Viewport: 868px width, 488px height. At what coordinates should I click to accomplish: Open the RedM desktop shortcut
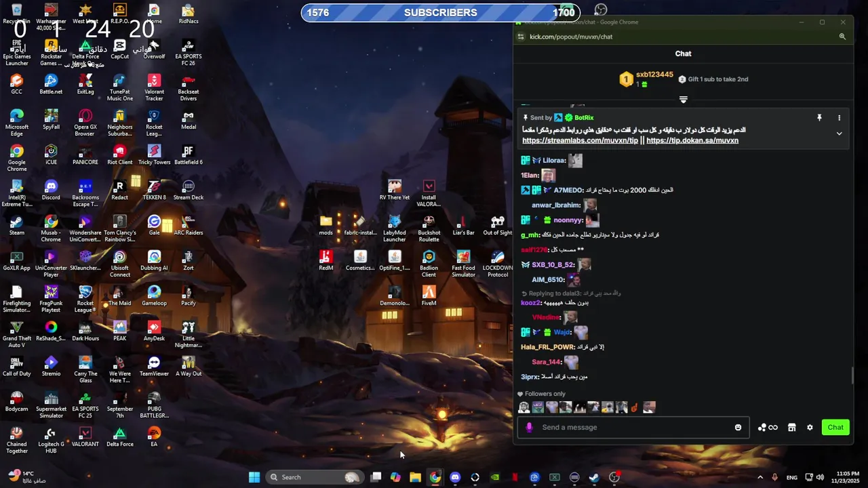[x=326, y=260]
